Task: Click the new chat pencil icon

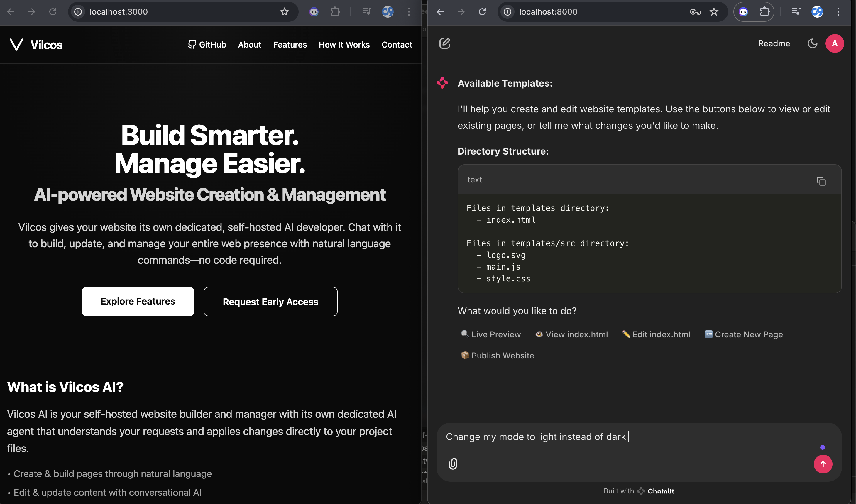Action: point(444,43)
